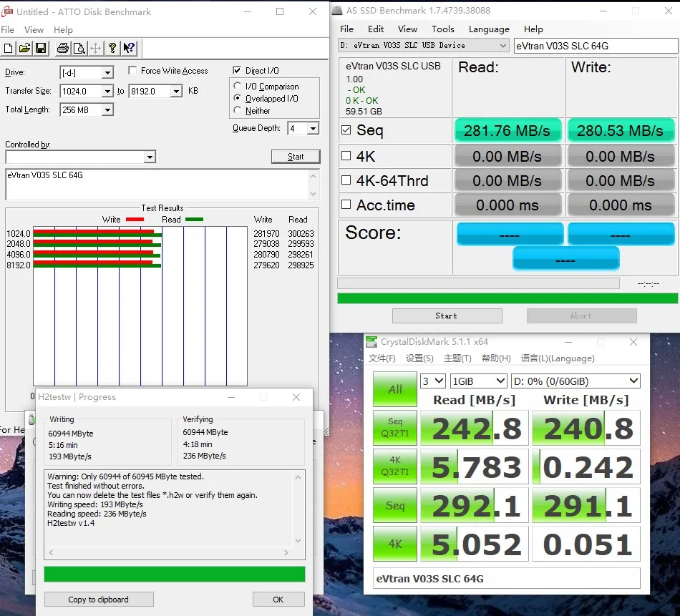Open the File menu in ATTO
The width and height of the screenshot is (680, 616).
click(7, 29)
